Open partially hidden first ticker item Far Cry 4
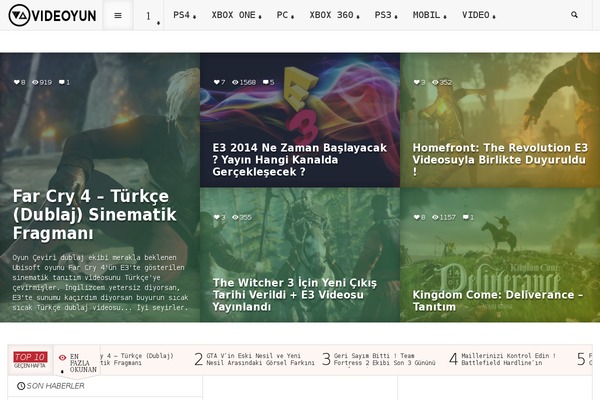Image resolution: width=600 pixels, height=400 pixels. 137,359
